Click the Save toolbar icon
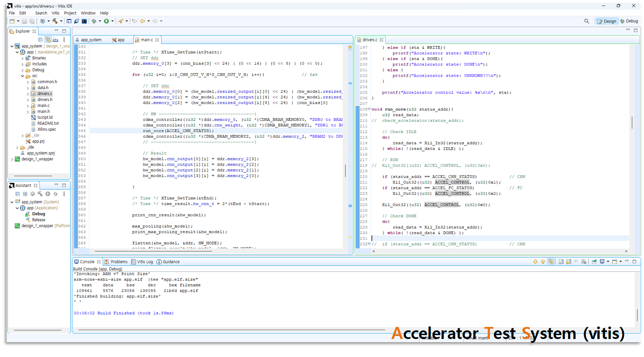 click(x=24, y=21)
